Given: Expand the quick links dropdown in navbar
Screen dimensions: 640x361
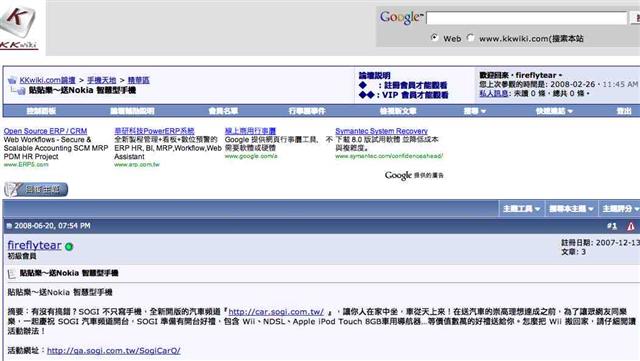Looking at the screenshot, I should click(554, 111).
